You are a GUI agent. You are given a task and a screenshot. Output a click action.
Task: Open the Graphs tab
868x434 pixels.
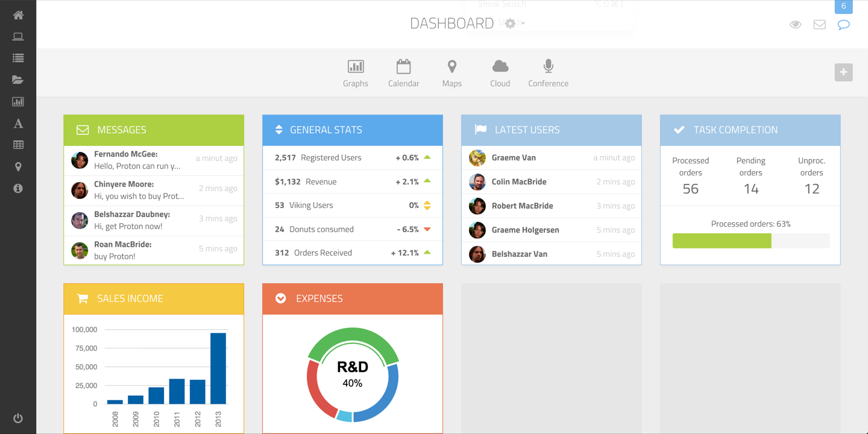356,74
